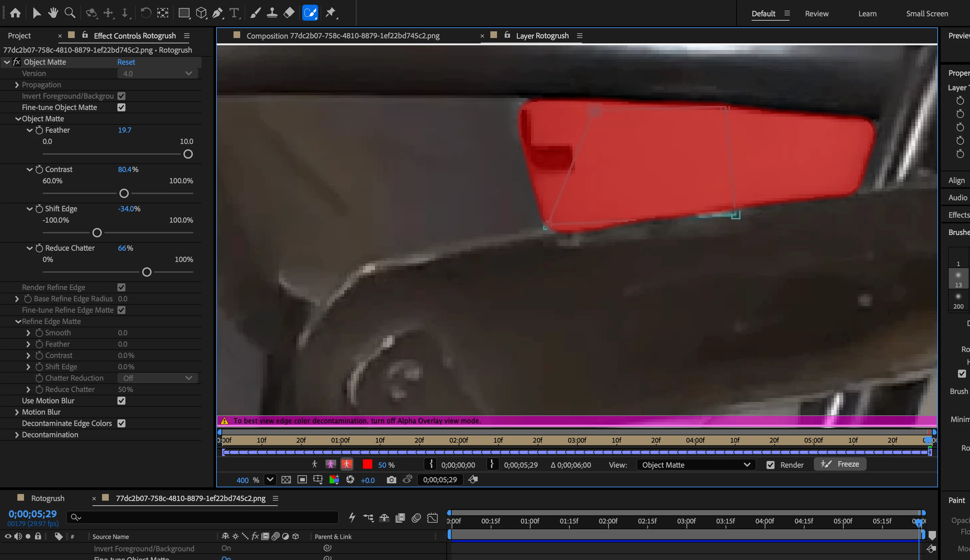The height and width of the screenshot is (560, 970).
Task: Disable Use Motion Blur checkbox
Action: (121, 400)
